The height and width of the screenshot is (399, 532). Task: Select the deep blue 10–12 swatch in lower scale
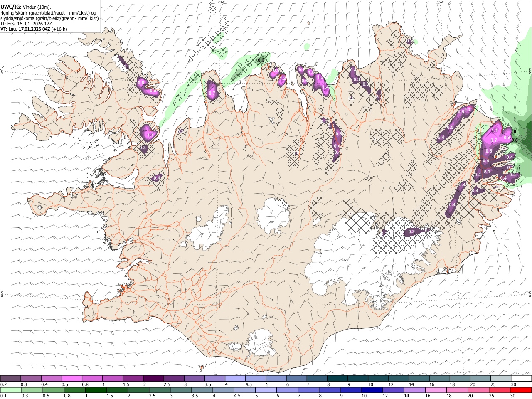click(x=372, y=390)
